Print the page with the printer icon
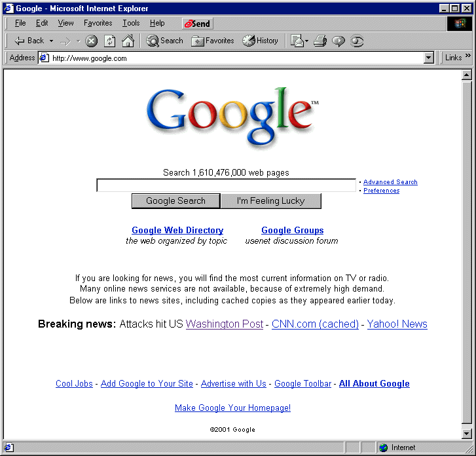The image size is (476, 456). pyautogui.click(x=320, y=41)
